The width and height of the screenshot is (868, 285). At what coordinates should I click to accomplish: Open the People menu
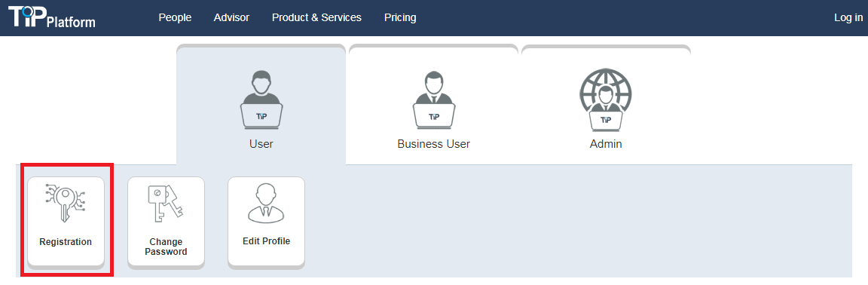tap(175, 18)
